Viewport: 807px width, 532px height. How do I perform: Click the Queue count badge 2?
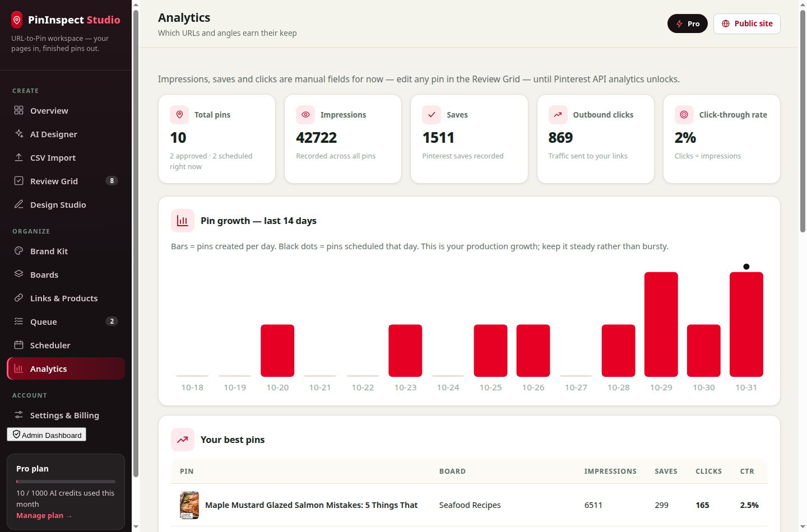tap(112, 321)
